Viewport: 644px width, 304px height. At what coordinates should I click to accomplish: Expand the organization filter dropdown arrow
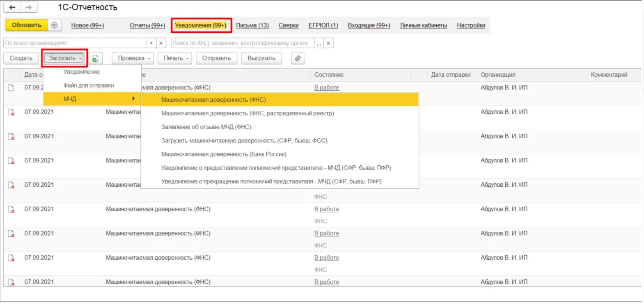tap(151, 43)
